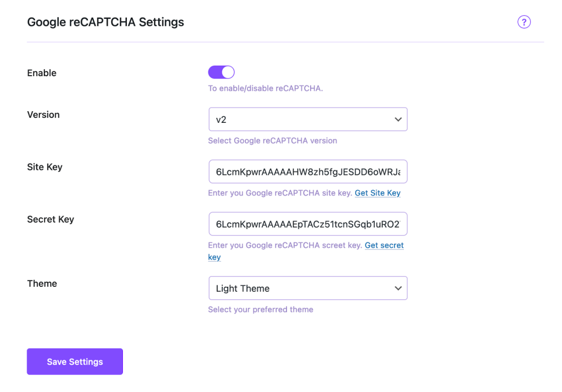
Task: Click the Secret Key field label
Action: [x=50, y=219]
